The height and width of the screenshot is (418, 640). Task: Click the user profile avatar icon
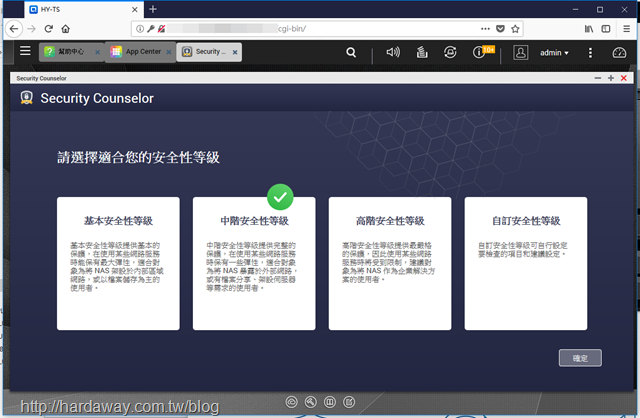pos(520,52)
